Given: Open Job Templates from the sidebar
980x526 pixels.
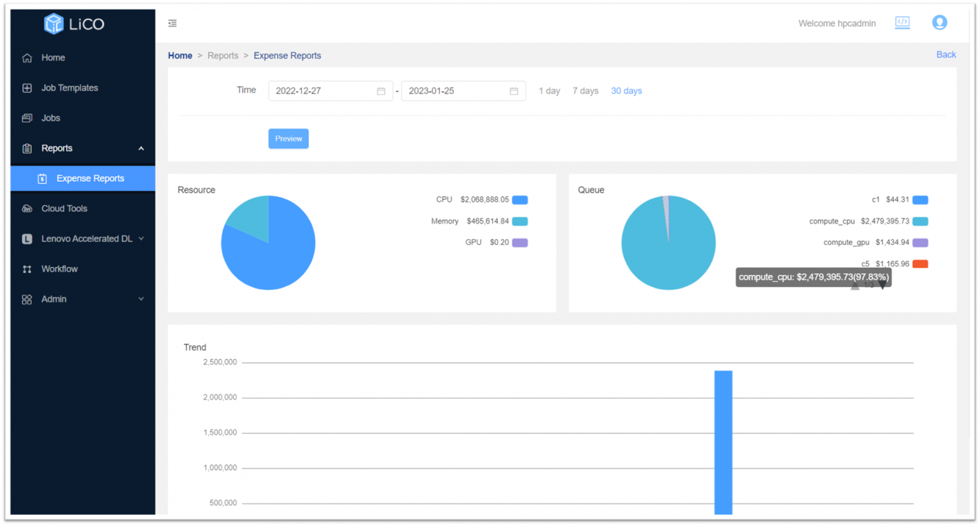Looking at the screenshot, I should pyautogui.click(x=69, y=88).
